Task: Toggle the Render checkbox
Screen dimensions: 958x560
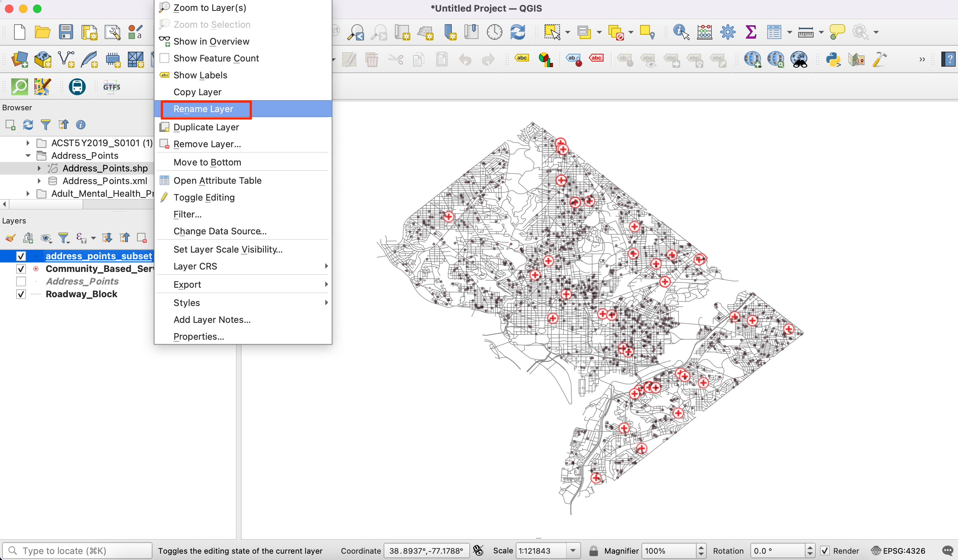Action: tap(825, 551)
